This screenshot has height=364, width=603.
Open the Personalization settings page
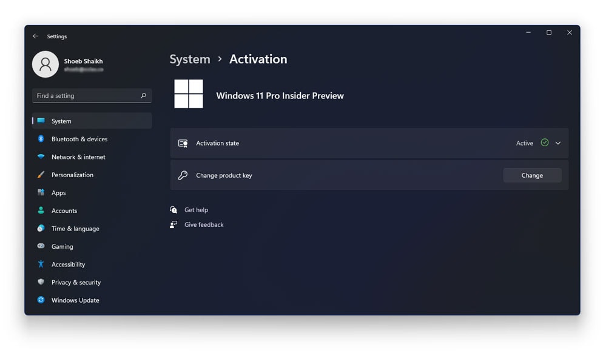pyautogui.click(x=92, y=175)
